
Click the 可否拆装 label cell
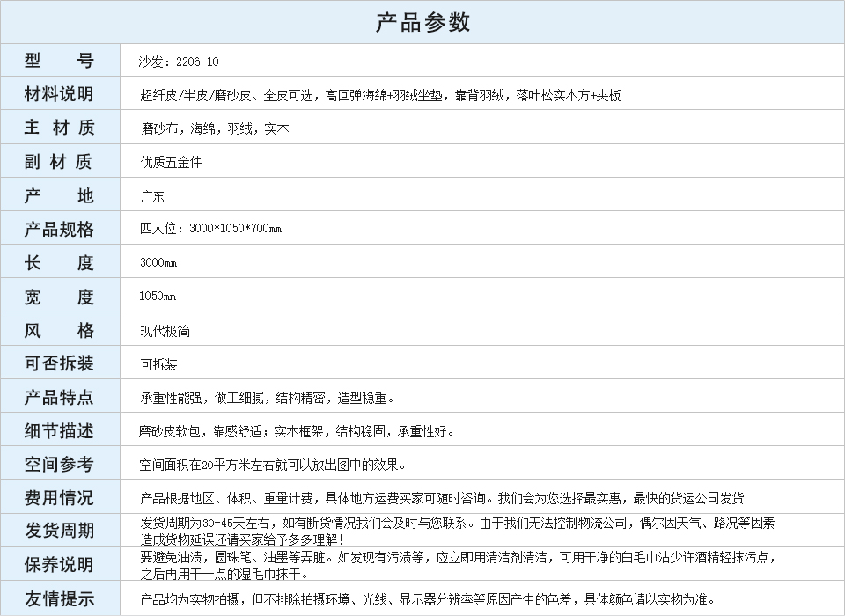60,363
